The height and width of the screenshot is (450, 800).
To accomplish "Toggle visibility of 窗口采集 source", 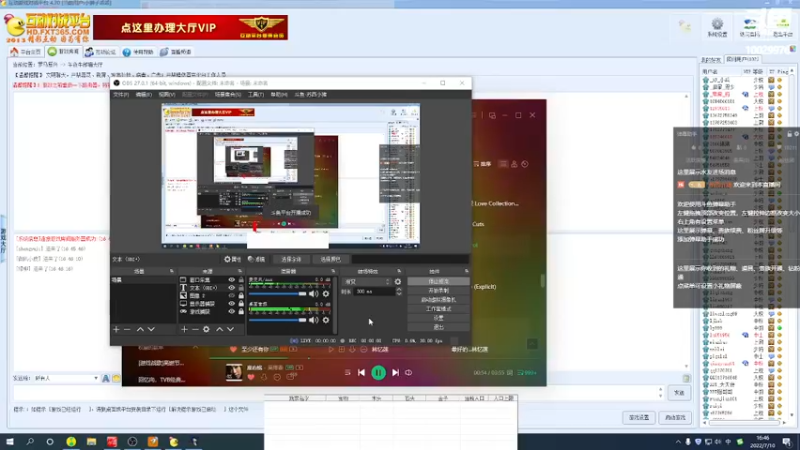I will (x=232, y=280).
